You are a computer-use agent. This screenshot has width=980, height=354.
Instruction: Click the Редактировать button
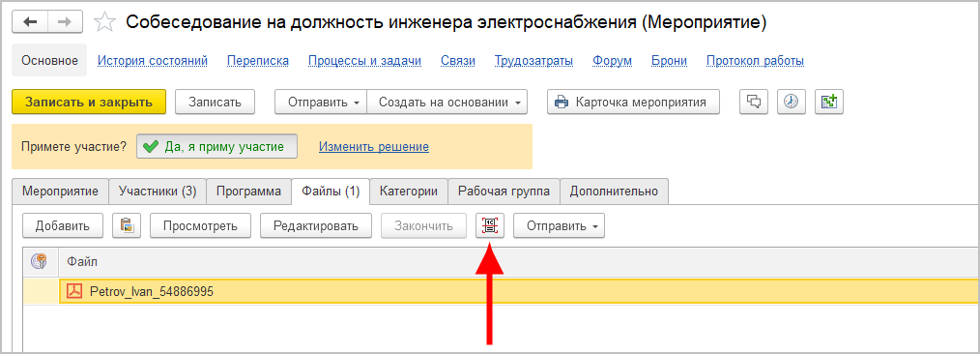[x=316, y=225]
